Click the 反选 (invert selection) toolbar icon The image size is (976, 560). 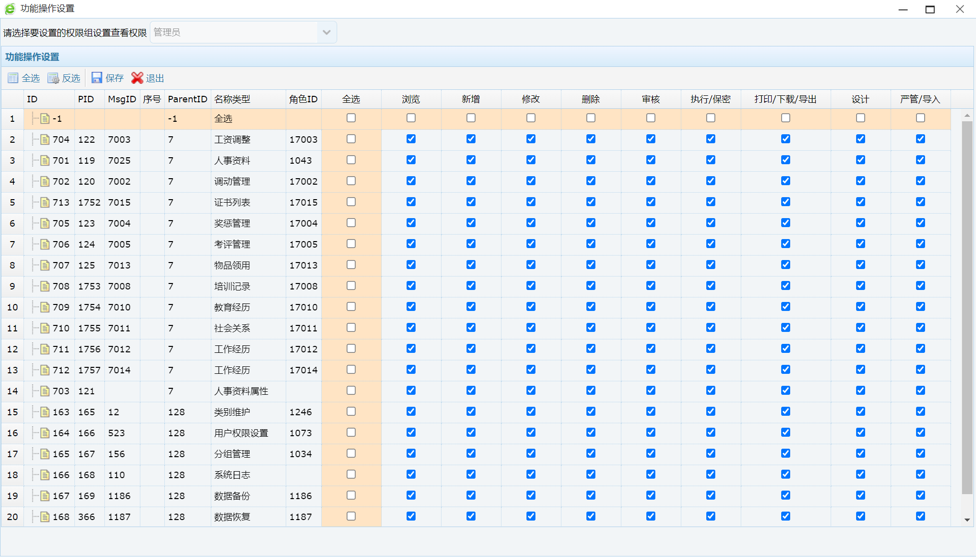(53, 78)
